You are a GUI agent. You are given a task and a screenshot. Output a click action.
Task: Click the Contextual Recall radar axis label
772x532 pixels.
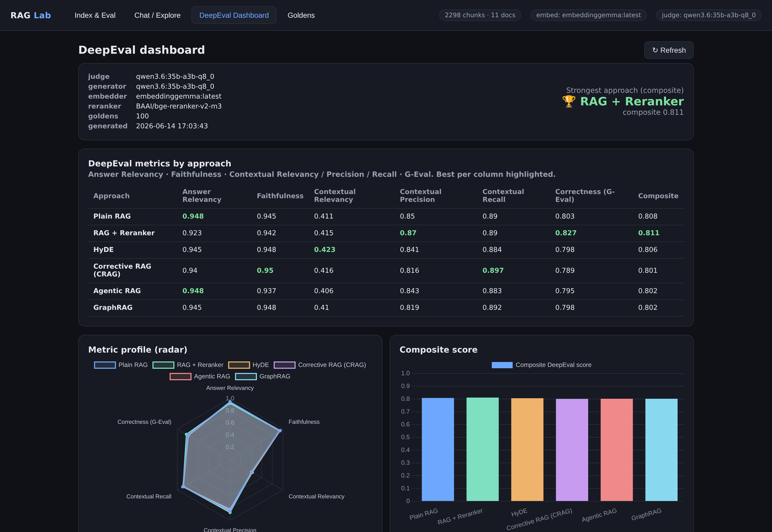149,496
